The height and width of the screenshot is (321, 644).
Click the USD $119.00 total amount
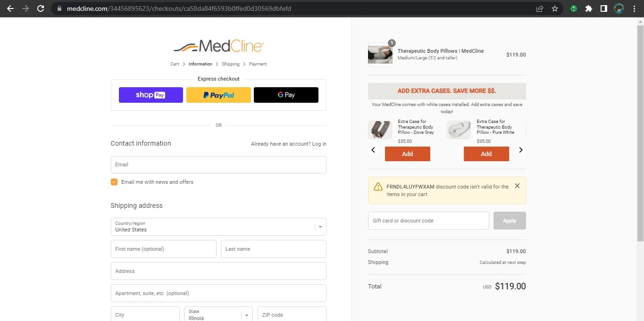pyautogui.click(x=504, y=286)
